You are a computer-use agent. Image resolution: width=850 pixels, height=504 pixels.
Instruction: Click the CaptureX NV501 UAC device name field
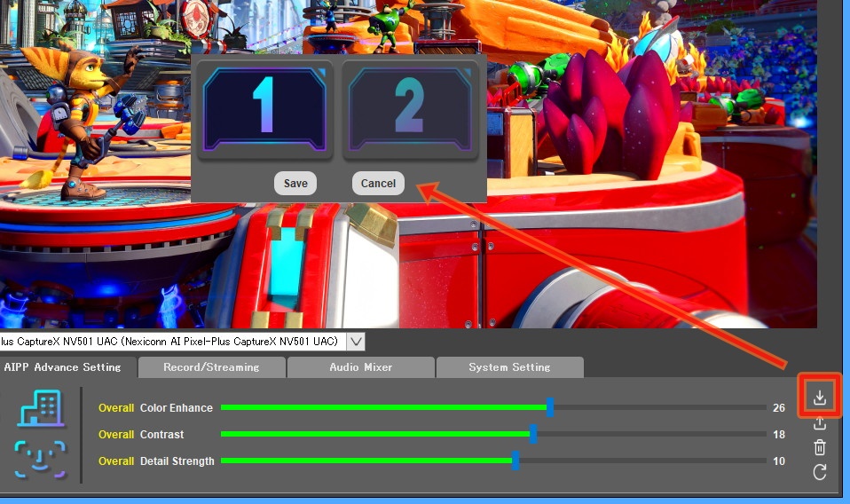[x=172, y=342]
